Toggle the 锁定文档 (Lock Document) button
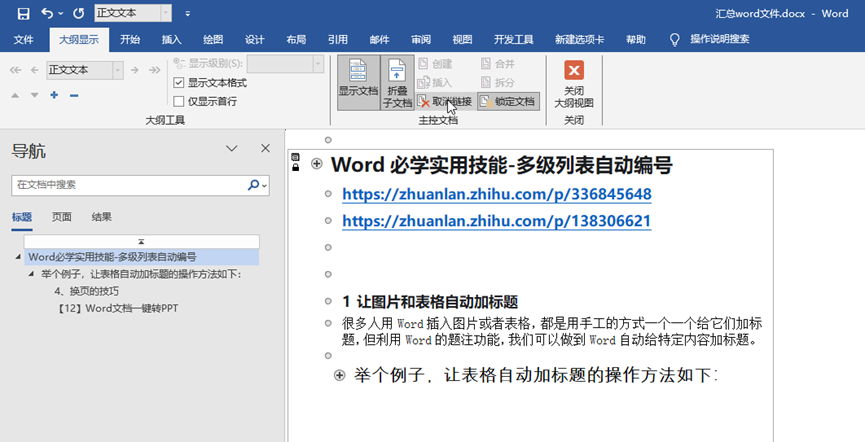This screenshot has width=865, height=442. pyautogui.click(x=508, y=101)
